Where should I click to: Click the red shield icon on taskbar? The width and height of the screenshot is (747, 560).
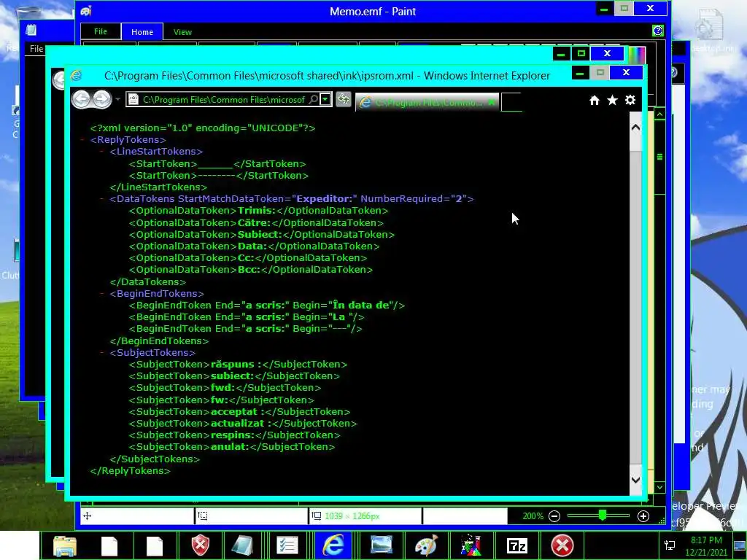tap(201, 545)
